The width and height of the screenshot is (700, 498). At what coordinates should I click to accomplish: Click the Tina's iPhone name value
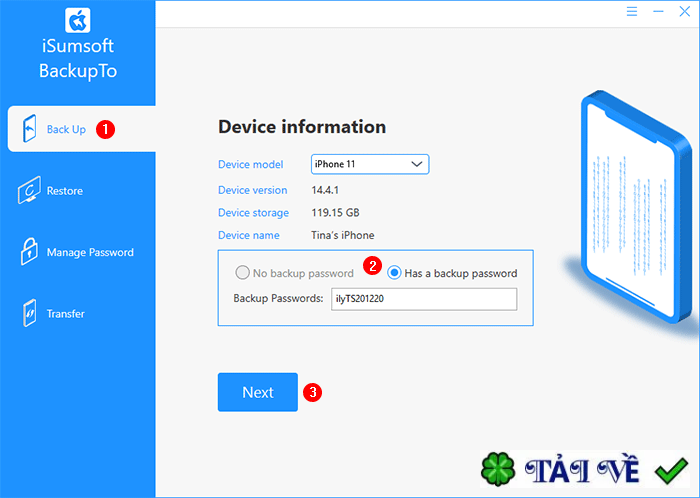pyautogui.click(x=343, y=235)
